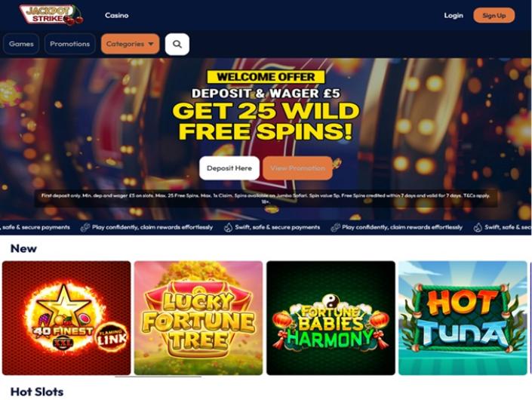This screenshot has width=532, height=400.
Task: Expand the Categories dropdown
Action: 130,44
